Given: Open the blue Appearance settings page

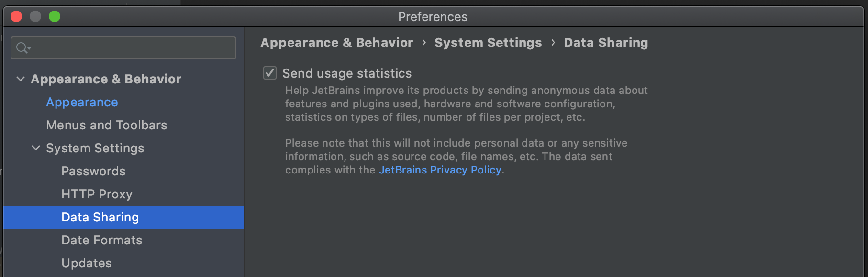Looking at the screenshot, I should 82,102.
